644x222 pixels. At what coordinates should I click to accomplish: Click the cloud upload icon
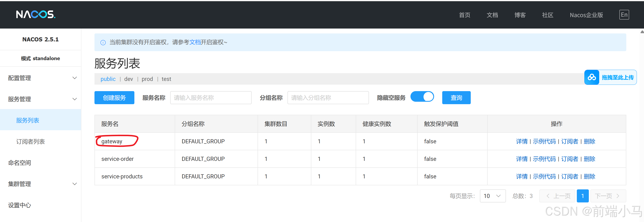(592, 77)
